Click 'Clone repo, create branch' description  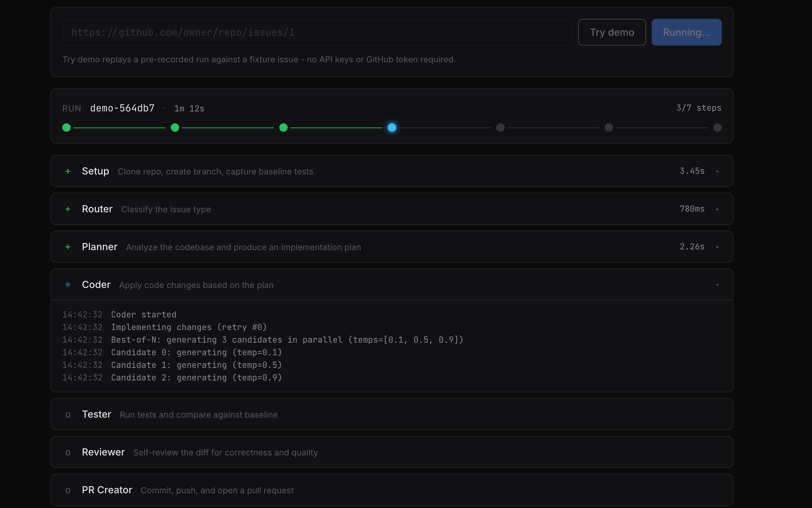(215, 172)
